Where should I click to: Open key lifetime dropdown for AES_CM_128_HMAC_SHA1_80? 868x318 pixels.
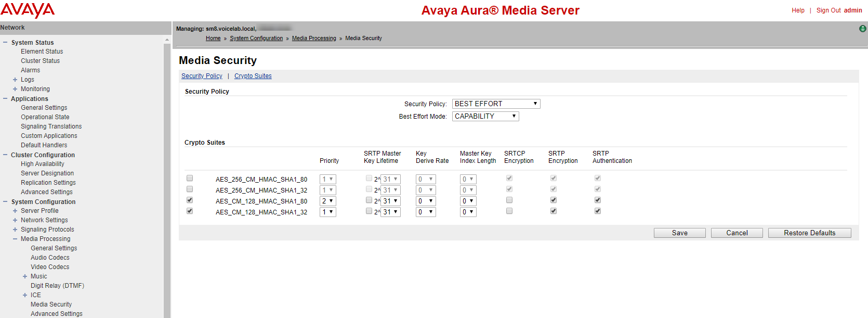(x=390, y=201)
